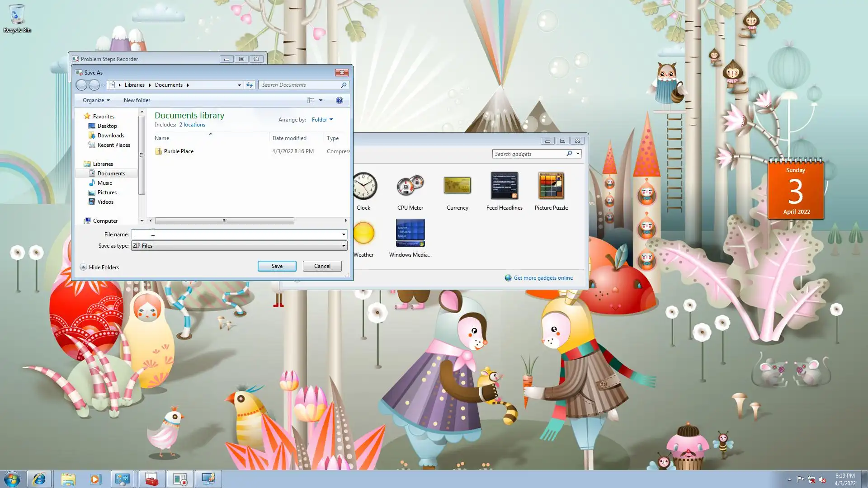
Task: Open the Get more gadgets online link
Action: [x=543, y=278]
